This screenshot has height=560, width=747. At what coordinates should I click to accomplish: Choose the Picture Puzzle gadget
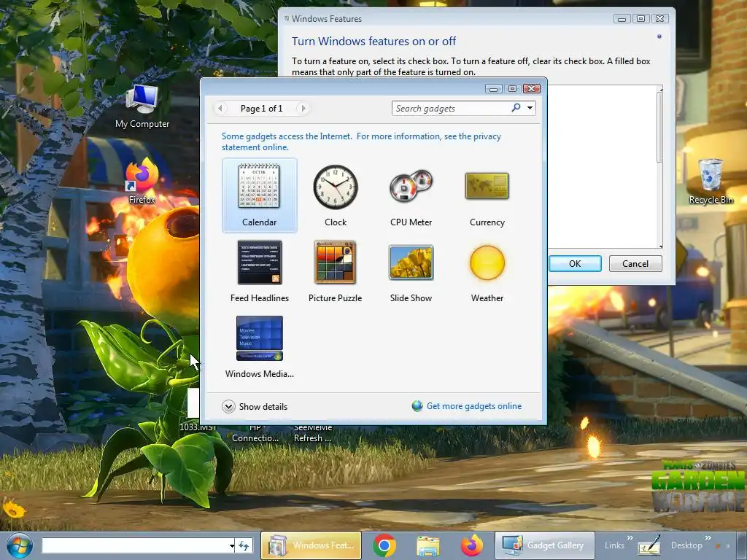click(336, 271)
